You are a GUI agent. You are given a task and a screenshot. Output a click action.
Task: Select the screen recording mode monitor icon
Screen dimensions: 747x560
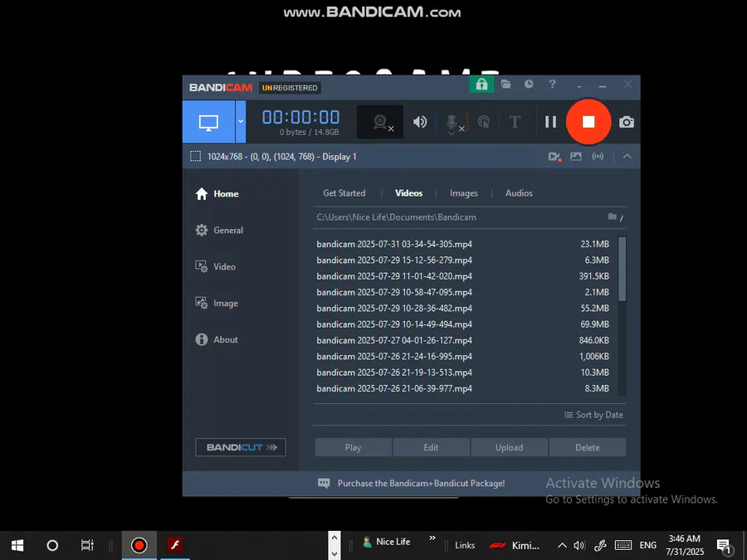[x=208, y=122]
